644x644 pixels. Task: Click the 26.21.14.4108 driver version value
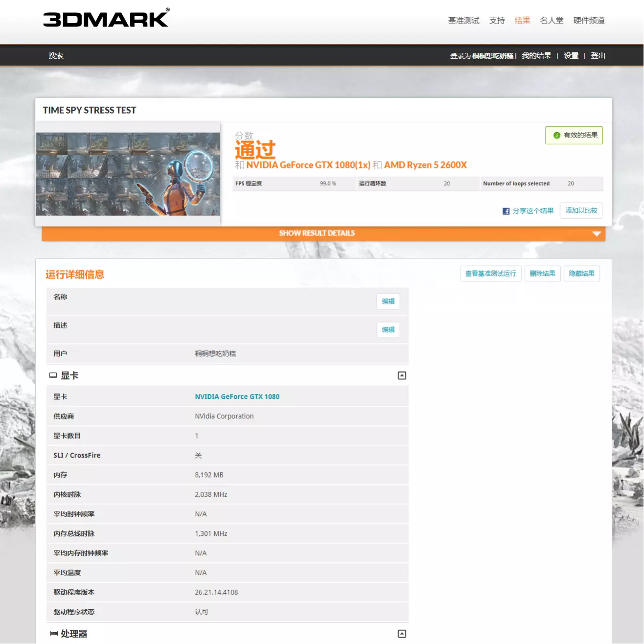coord(216,593)
